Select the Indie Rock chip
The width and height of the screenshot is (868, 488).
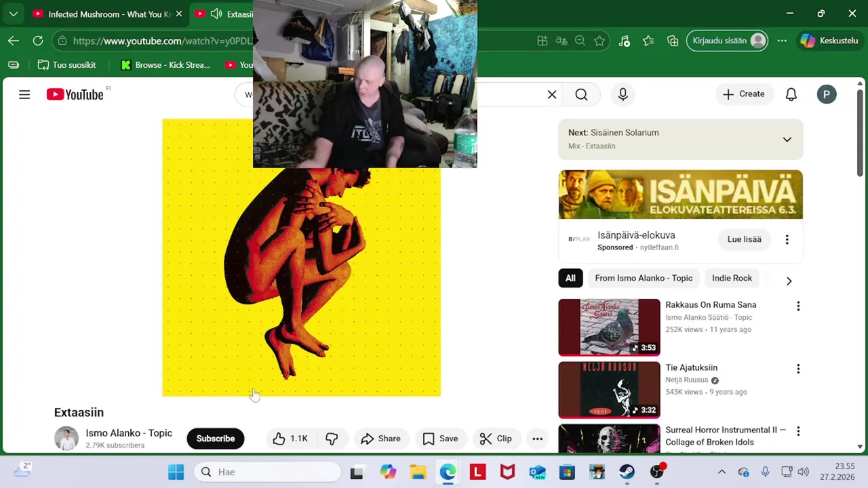pyautogui.click(x=732, y=278)
